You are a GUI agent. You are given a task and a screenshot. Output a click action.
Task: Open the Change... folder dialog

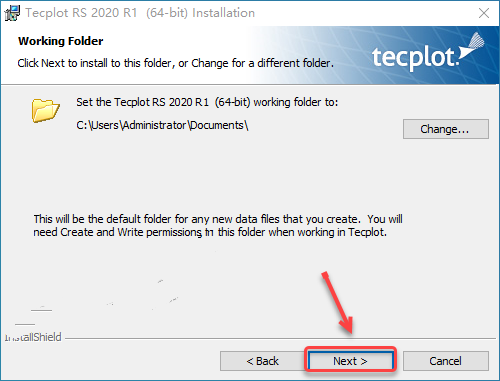click(446, 129)
